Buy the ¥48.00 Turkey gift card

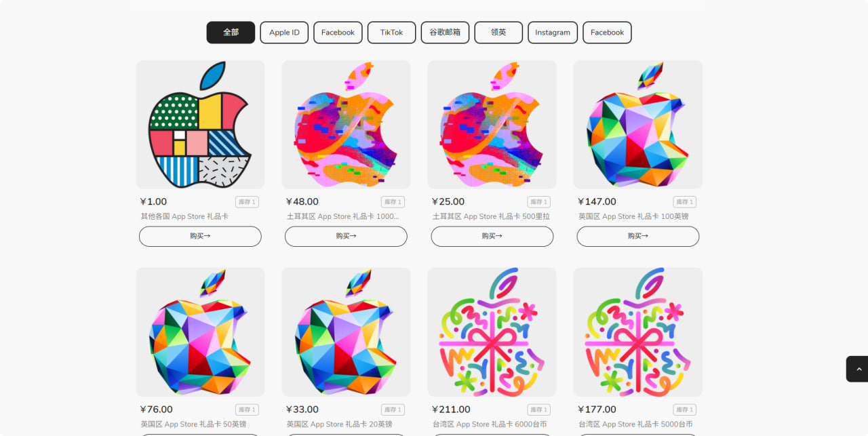coord(346,236)
